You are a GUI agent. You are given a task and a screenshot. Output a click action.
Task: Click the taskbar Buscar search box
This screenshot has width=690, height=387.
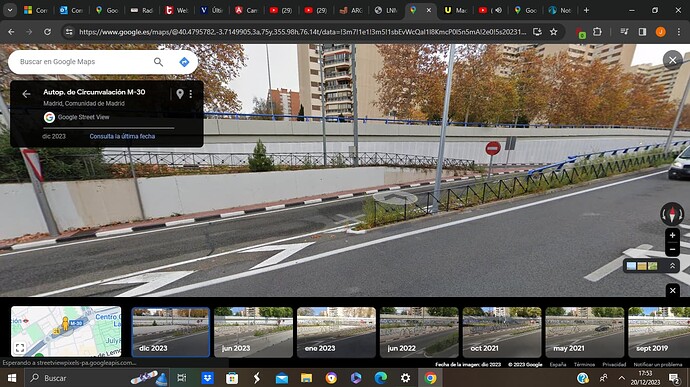pyautogui.click(x=97, y=378)
